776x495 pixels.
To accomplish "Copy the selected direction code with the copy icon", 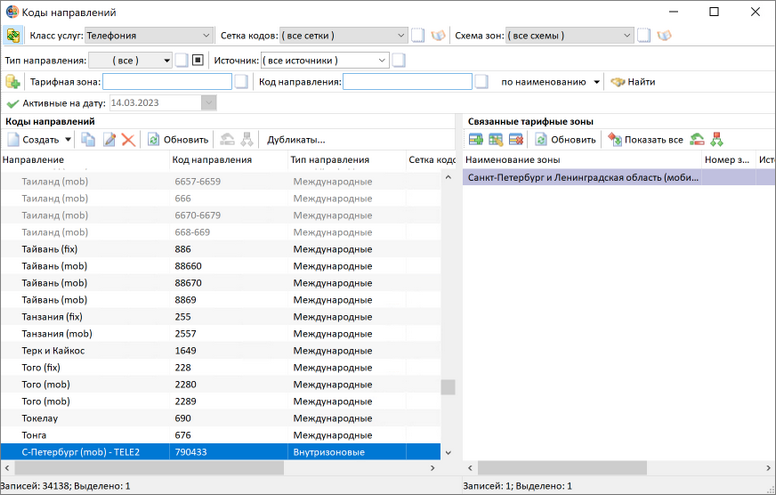I will (x=88, y=140).
